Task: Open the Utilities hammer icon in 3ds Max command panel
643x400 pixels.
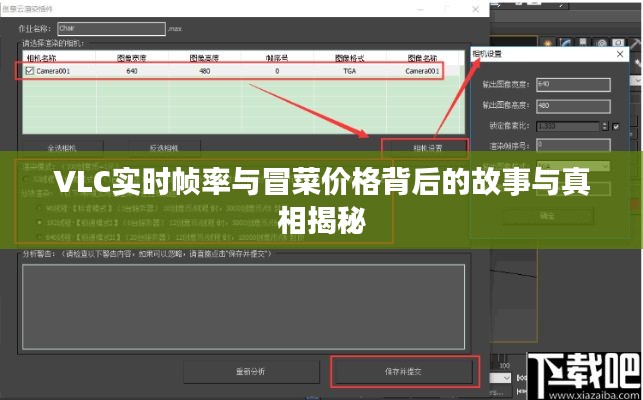Action: coord(636,43)
